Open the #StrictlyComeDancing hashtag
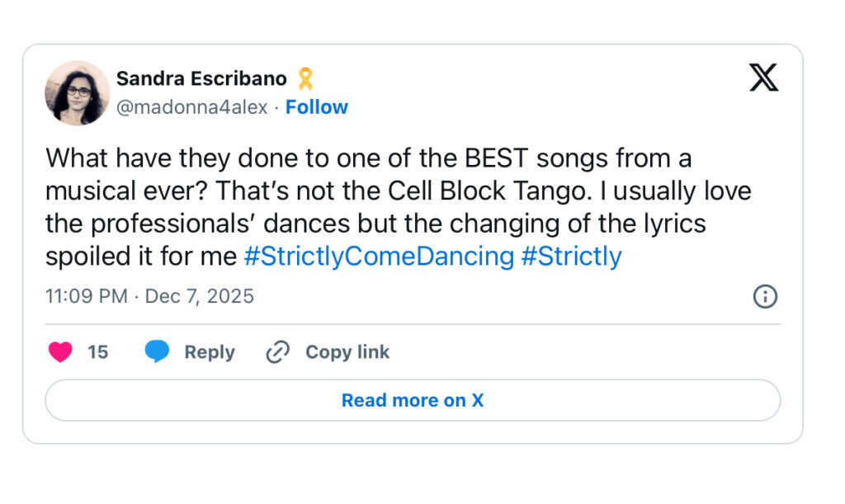This screenshot has width=845, height=504. click(379, 257)
